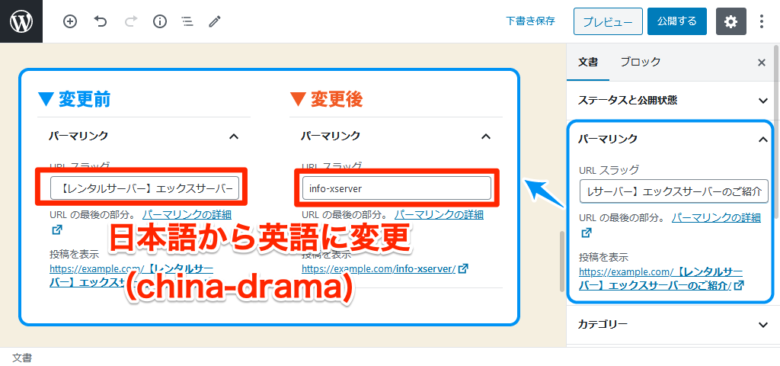Image resolution: width=780 pixels, height=366 pixels.
Task: Click the editor content scrollbar
Action: 562,261
